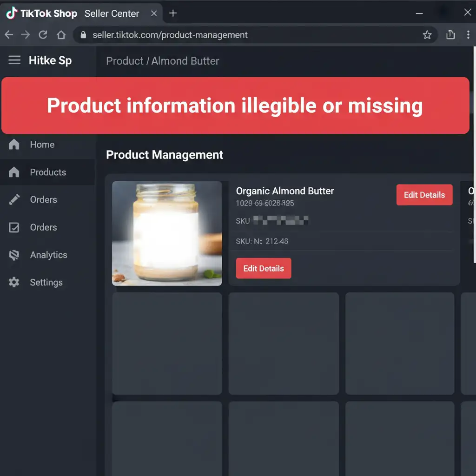
Task: Open the browser three-dot menu
Action: coord(468,35)
